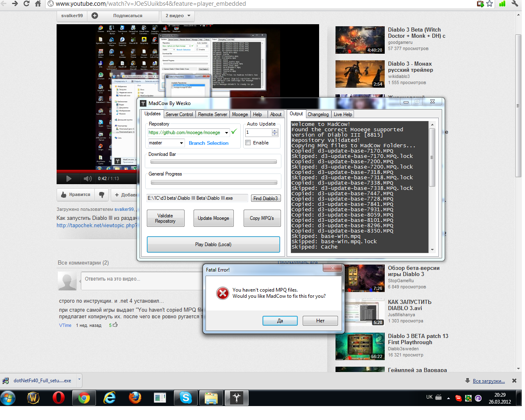The width and height of the screenshot is (525, 420).
Task: Expand the repository URL dropdown
Action: [226, 132]
